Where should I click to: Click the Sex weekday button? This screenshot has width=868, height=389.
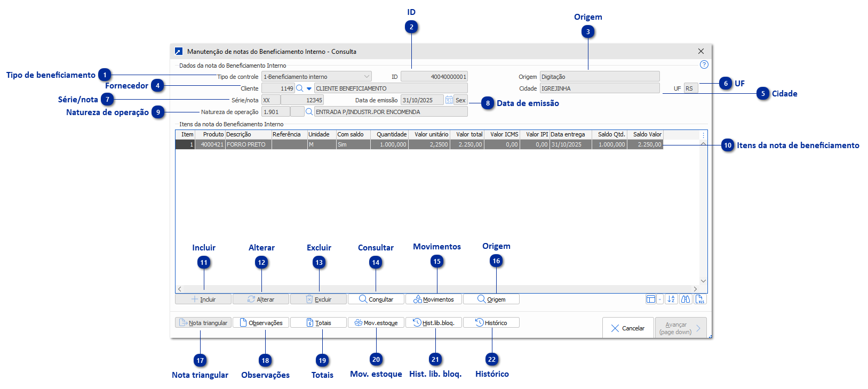460,100
